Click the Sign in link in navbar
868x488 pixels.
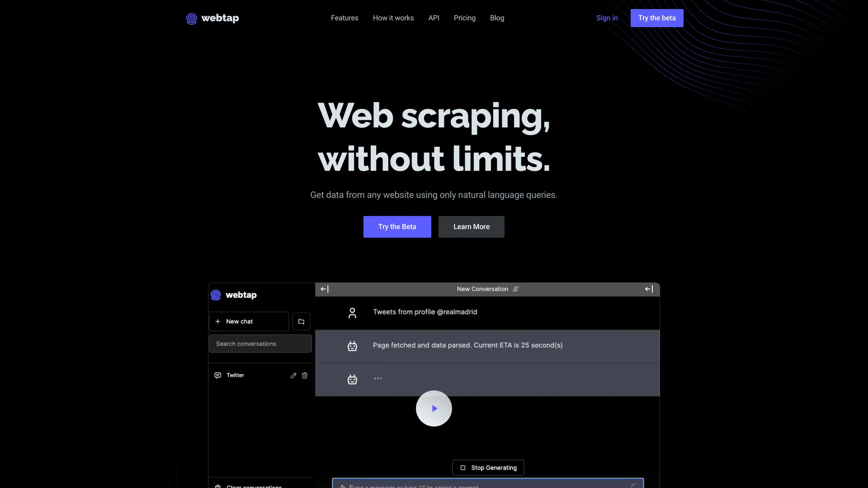point(607,18)
